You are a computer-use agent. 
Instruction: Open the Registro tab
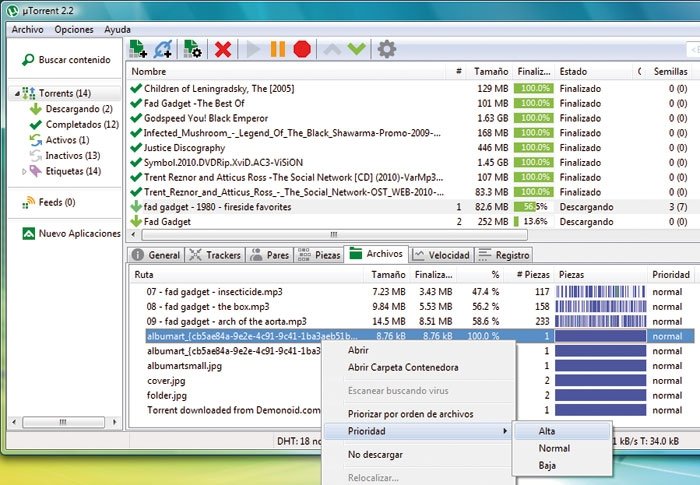point(504,255)
